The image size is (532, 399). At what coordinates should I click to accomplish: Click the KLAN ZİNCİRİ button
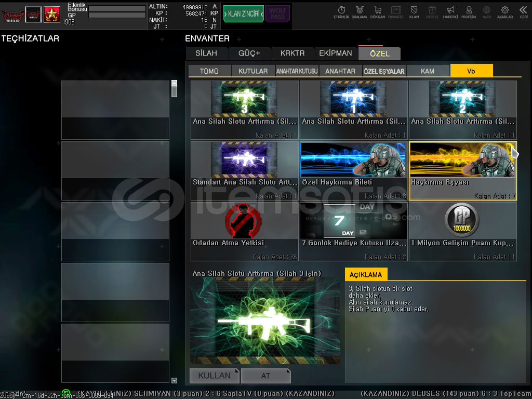click(x=244, y=14)
